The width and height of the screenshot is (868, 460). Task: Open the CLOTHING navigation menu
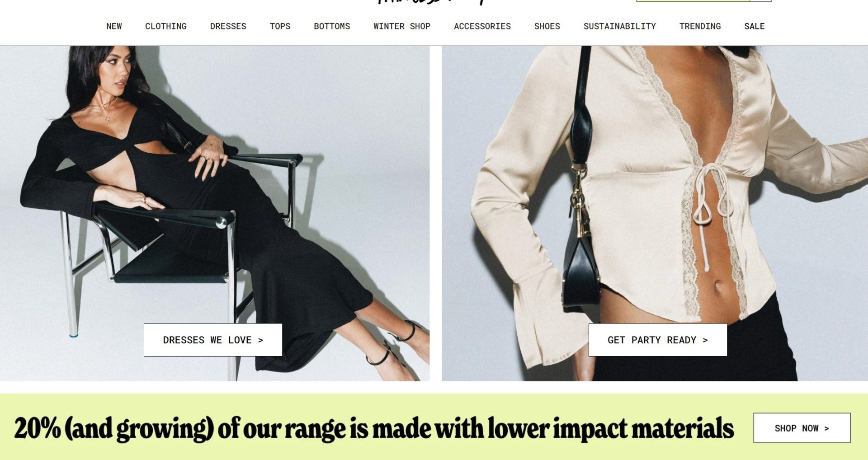click(166, 26)
